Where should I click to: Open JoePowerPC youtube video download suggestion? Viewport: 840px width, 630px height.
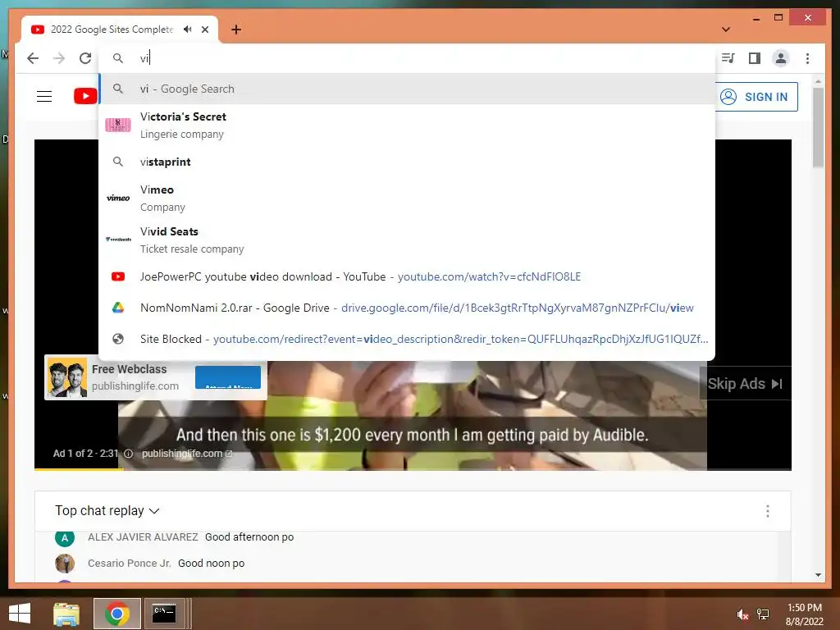click(407, 277)
